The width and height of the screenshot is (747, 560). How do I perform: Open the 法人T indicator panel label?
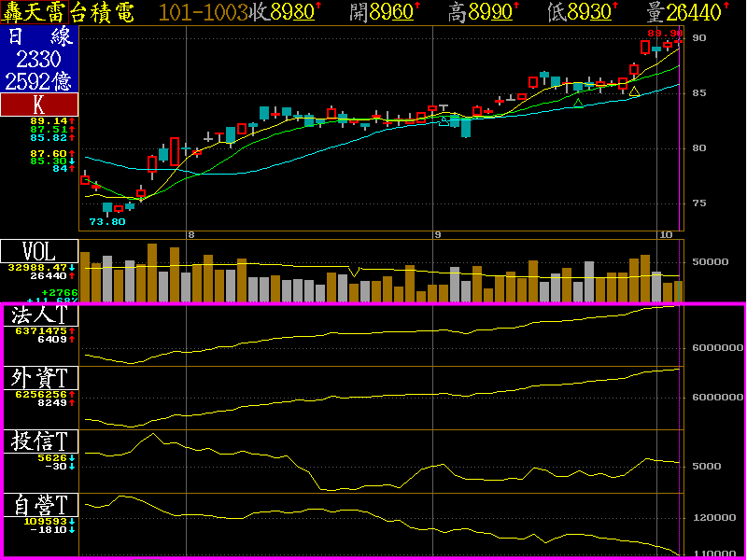[39, 315]
